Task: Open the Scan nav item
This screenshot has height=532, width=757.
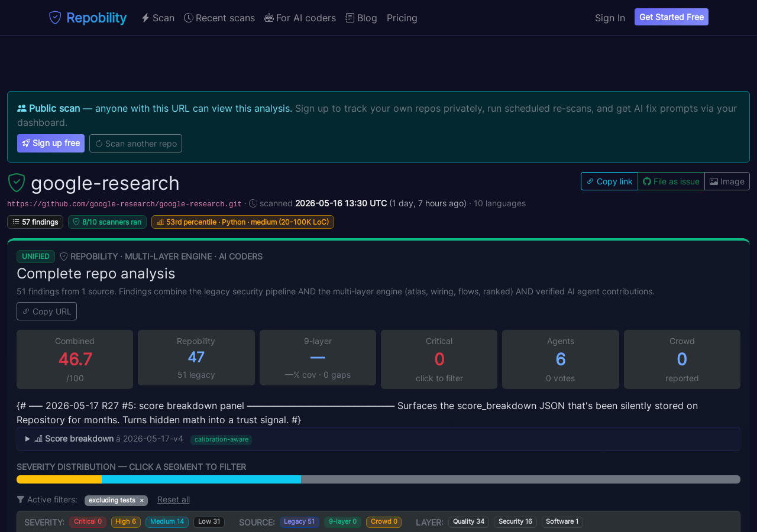Action: [158, 18]
